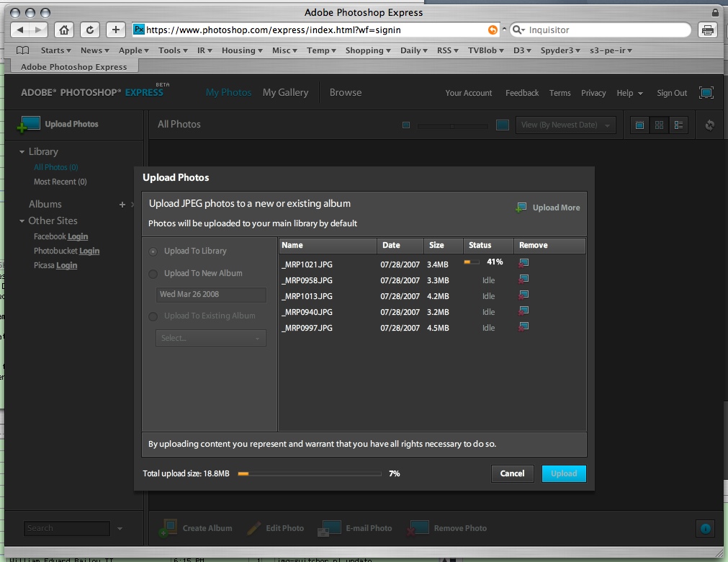
Task: Select Upload To Library radio button
Action: pyautogui.click(x=153, y=251)
